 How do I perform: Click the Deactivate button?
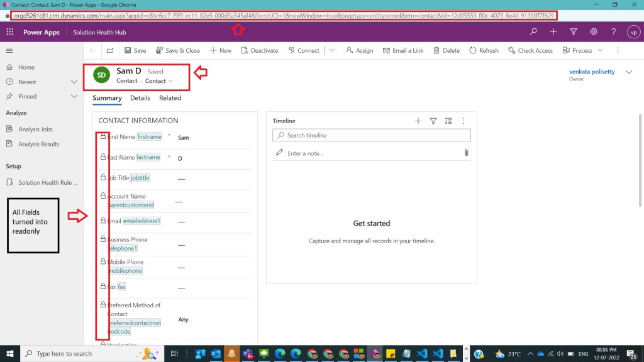pos(259,50)
